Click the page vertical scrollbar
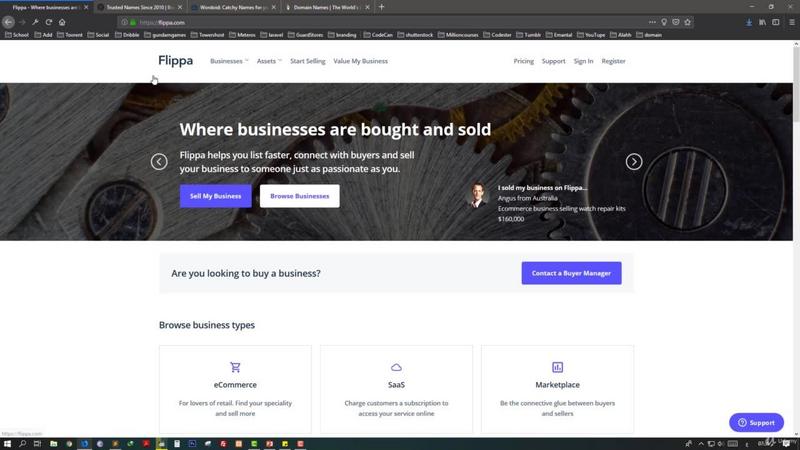 pyautogui.click(x=796, y=82)
